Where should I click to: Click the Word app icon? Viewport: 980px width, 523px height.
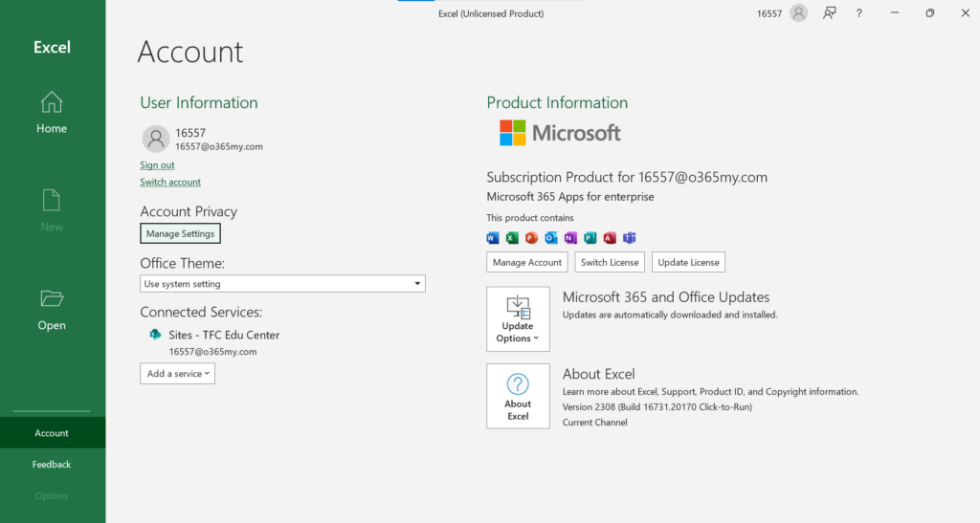coord(493,238)
